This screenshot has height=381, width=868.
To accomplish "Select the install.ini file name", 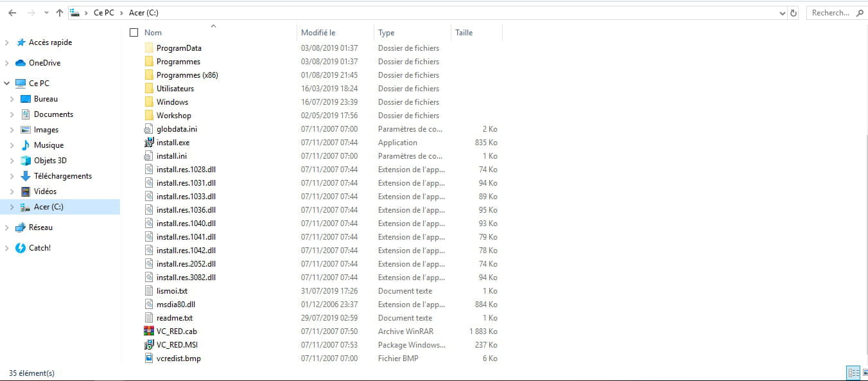I will [x=171, y=156].
